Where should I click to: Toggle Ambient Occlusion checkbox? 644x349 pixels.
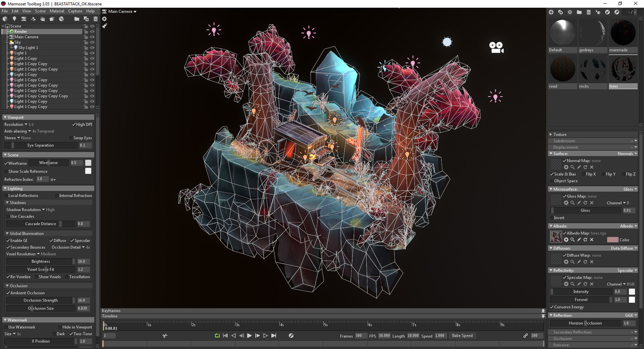[8, 293]
